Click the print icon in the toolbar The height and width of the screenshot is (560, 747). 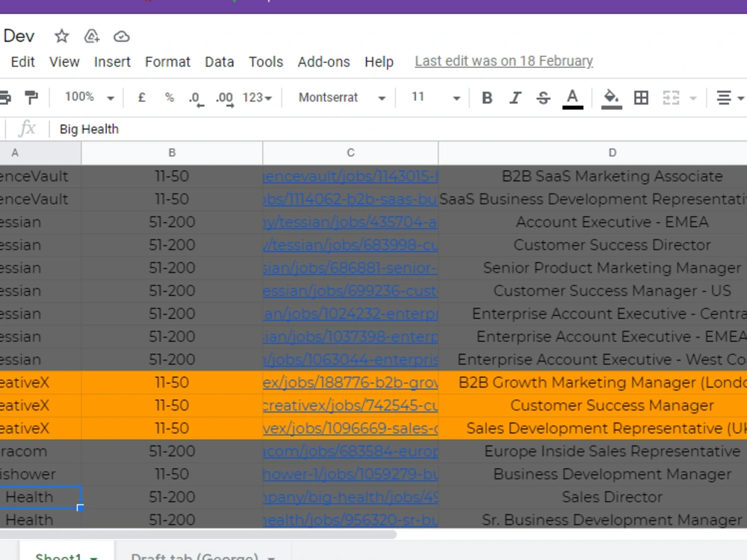click(4, 98)
